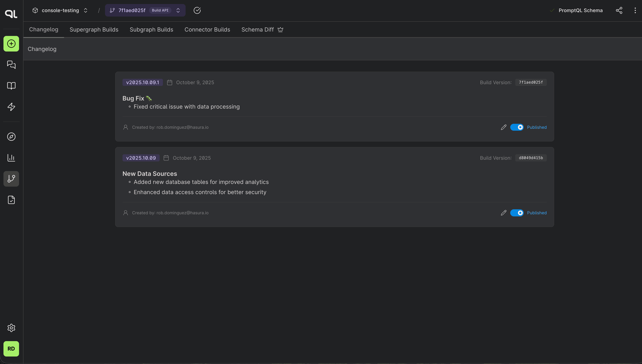Viewport: 642px width, 364px height.
Task: Toggle Published switch for v2025.10.09.1
Action: [x=517, y=127]
